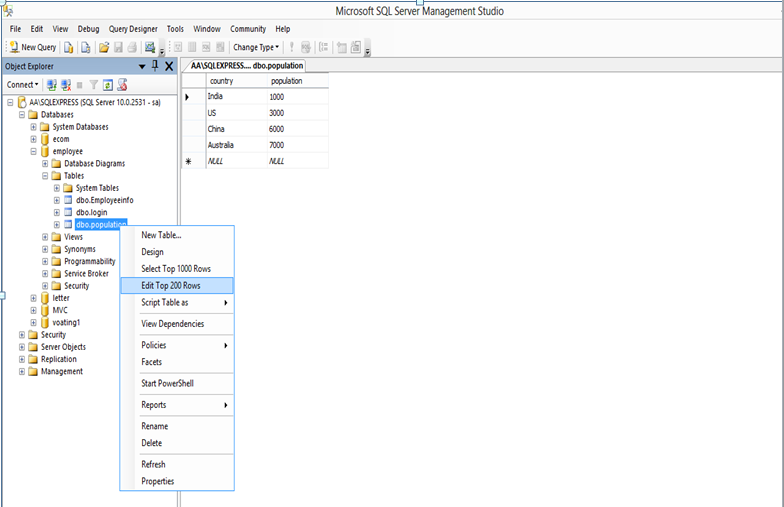Click the Filter funnel icon

94,85
